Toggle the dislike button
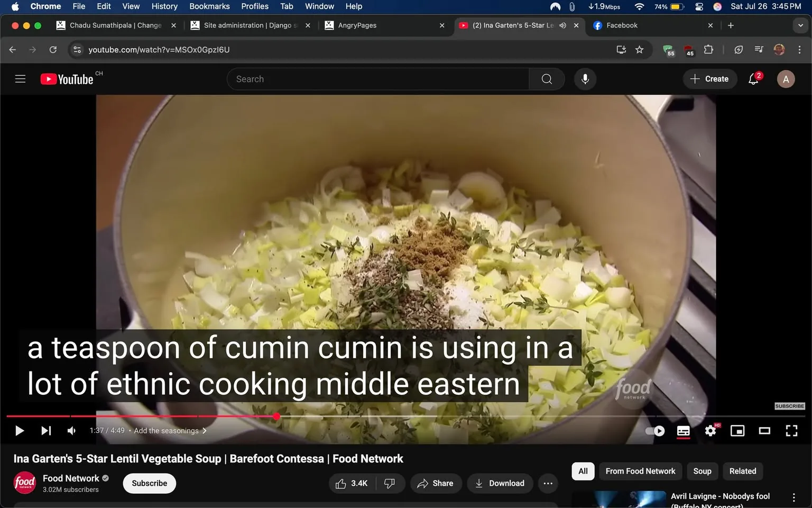The width and height of the screenshot is (812, 508). (390, 483)
